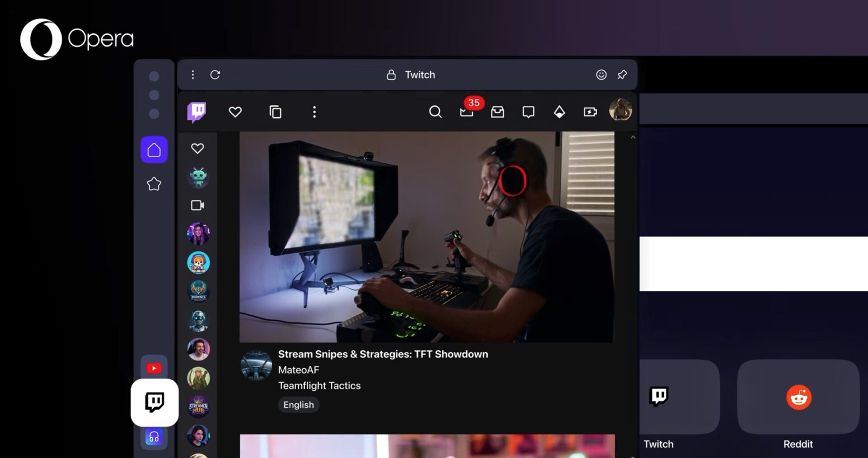868x458 pixels.
Task: Open the emoji smiley icon in panel header
Action: [x=601, y=75]
